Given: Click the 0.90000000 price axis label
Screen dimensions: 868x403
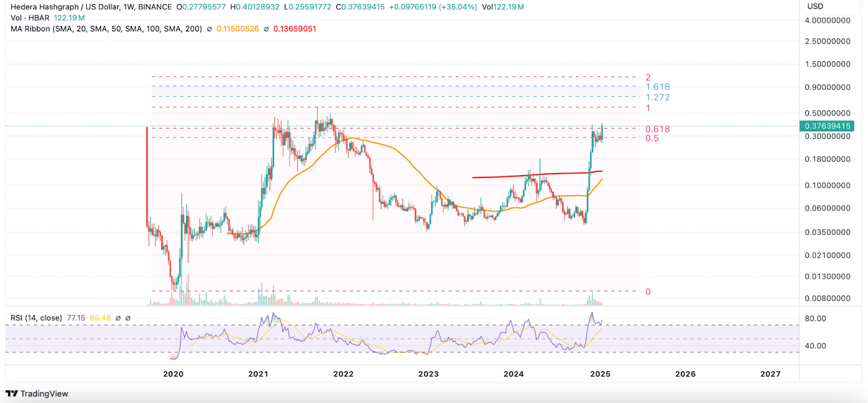Looking at the screenshot, I should click(828, 87).
